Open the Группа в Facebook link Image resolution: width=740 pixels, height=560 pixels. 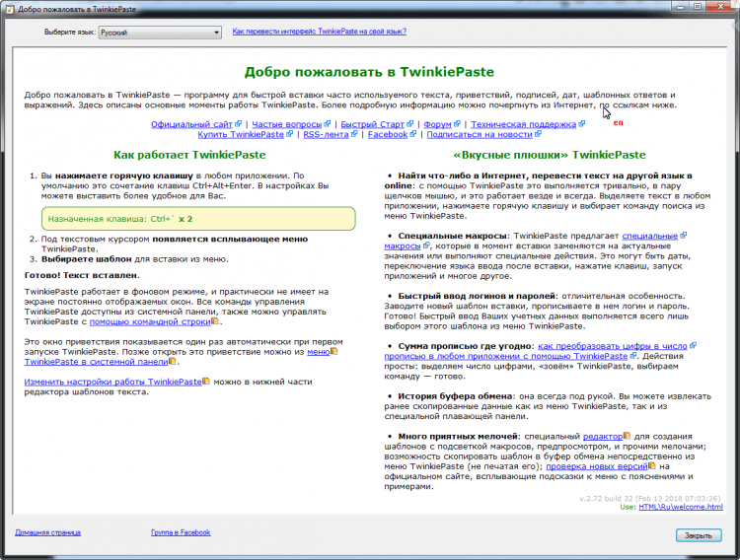[x=181, y=532]
